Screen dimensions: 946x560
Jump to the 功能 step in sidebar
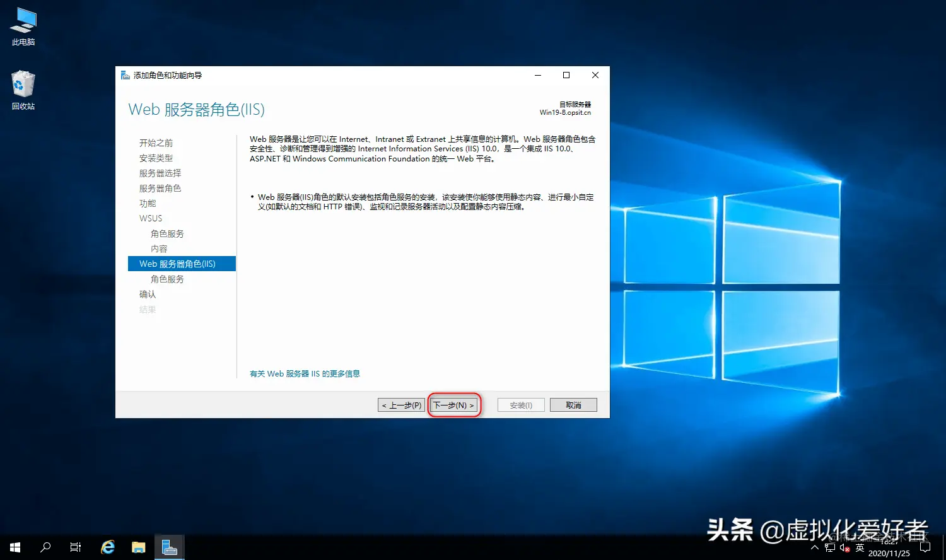147,202
